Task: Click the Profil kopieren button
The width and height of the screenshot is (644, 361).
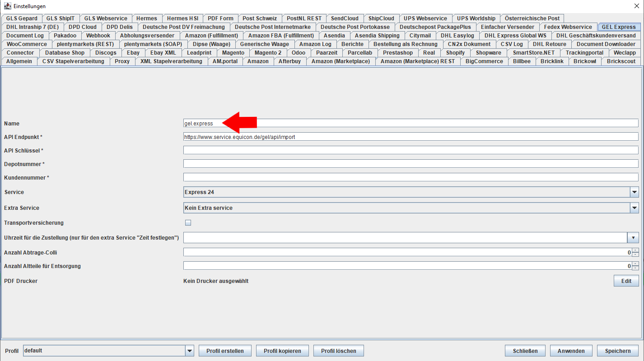Action: point(282,351)
